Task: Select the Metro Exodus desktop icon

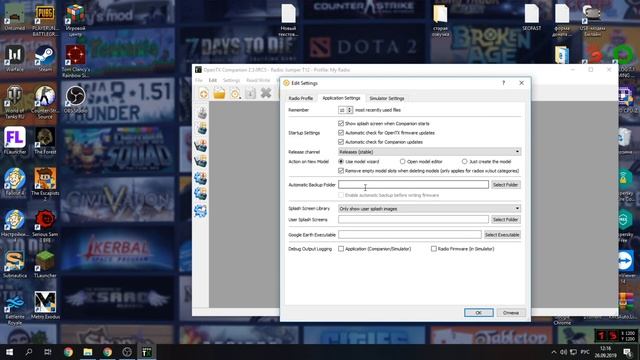Action: point(45,305)
